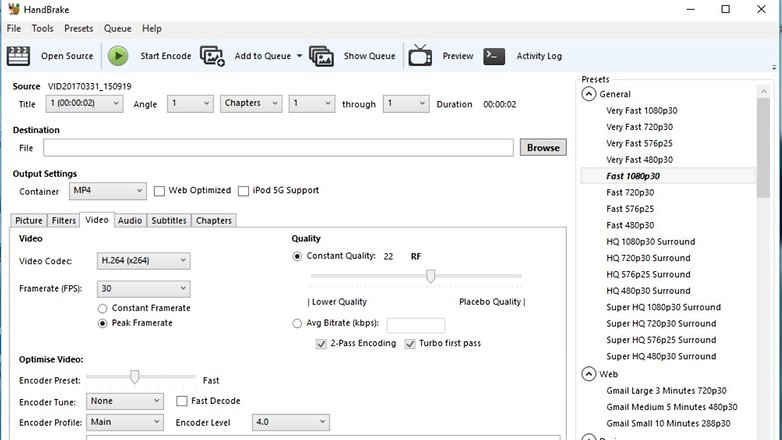Open the Help menu
782x440 pixels.
pyautogui.click(x=152, y=28)
